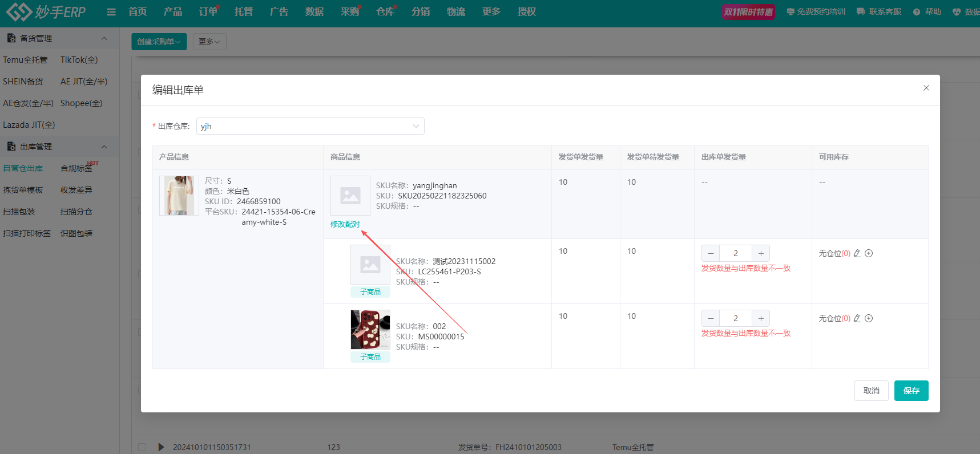Tick the checkbox for row 202410101150351731
The height and width of the screenshot is (454, 980).
click(x=142, y=447)
